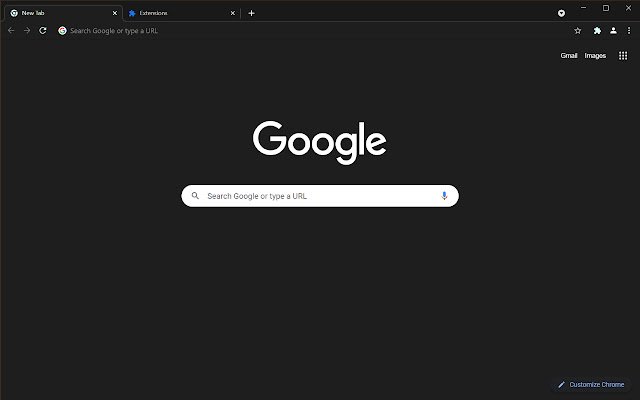Click the central Google search box
The image size is (640, 400).
(320, 196)
